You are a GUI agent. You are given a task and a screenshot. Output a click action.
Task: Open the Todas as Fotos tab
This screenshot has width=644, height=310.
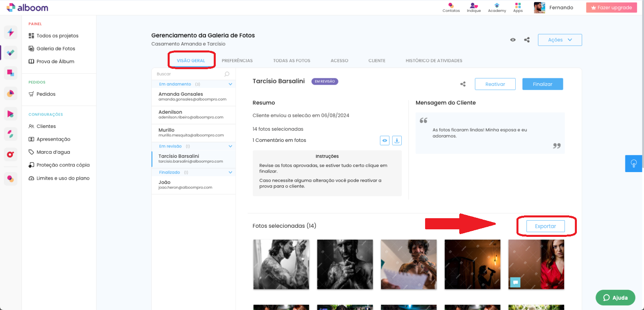pos(292,60)
